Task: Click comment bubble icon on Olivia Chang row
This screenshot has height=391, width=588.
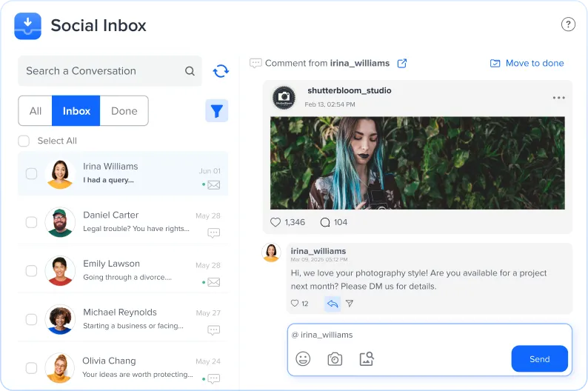Action: (x=214, y=378)
